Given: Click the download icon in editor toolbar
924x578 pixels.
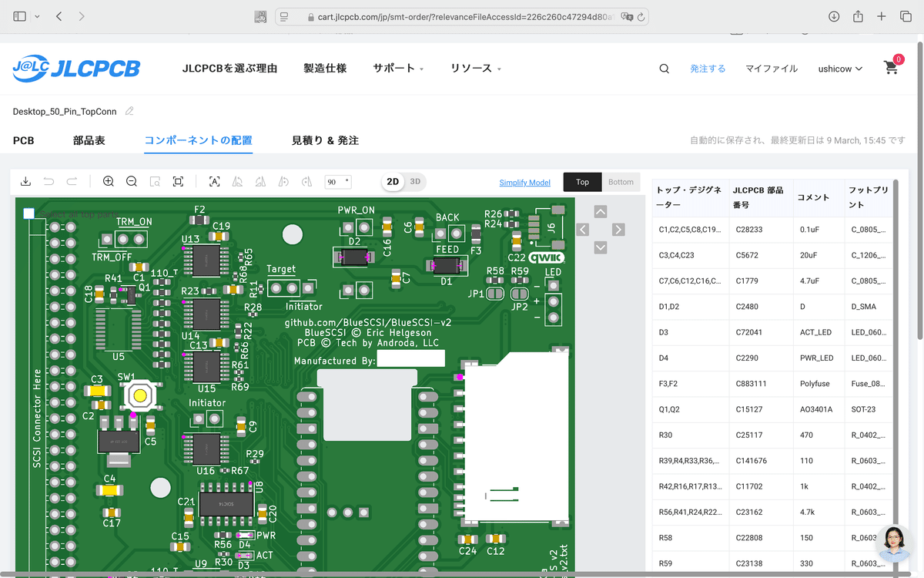Looking at the screenshot, I should point(25,182).
